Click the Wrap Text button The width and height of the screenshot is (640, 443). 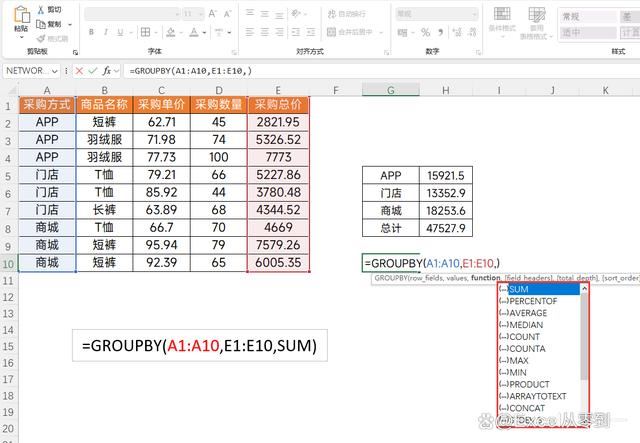click(347, 14)
